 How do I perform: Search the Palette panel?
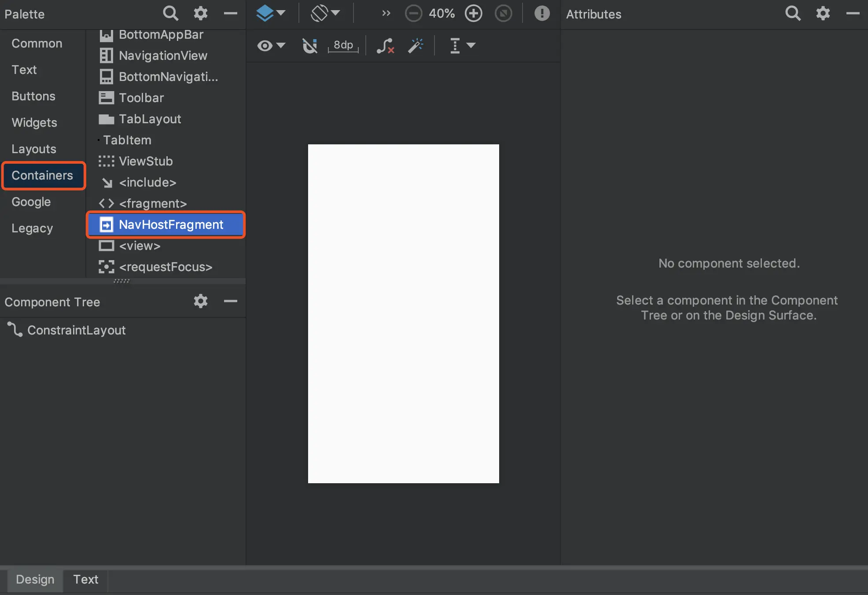click(x=170, y=14)
